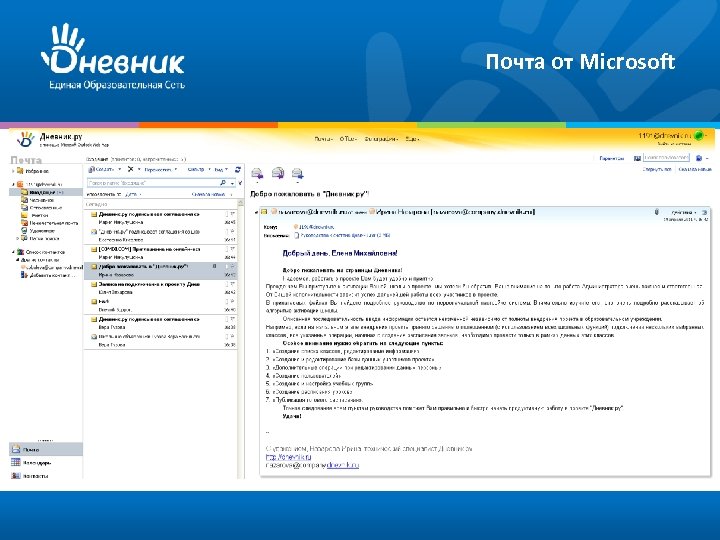Screen dimensions: 720x540
Task: Toggle the category box on the Заявка на подключение message
Action: coord(226,285)
